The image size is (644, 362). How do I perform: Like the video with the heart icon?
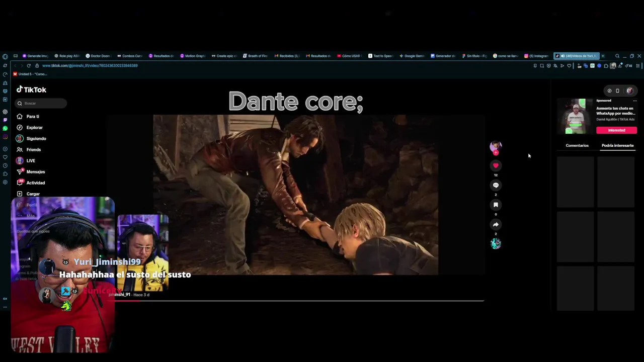pyautogui.click(x=496, y=165)
